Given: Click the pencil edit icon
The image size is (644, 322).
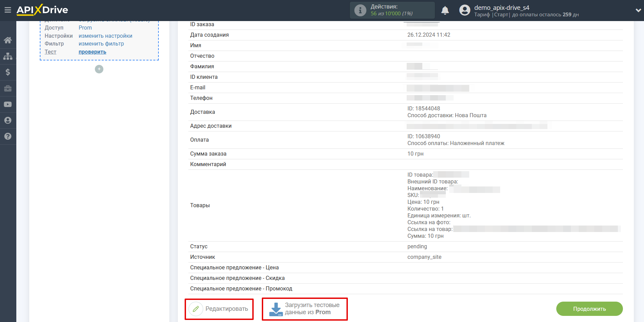Looking at the screenshot, I should 196,309.
